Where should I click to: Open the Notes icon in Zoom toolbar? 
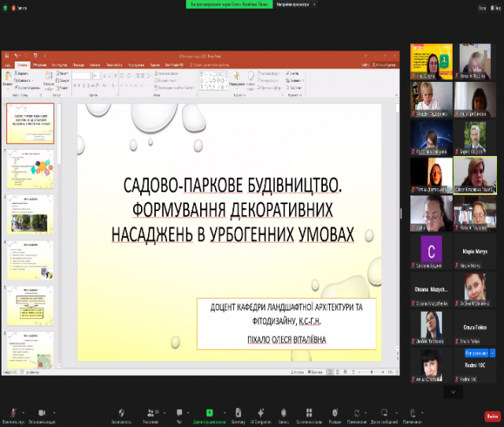(413, 413)
